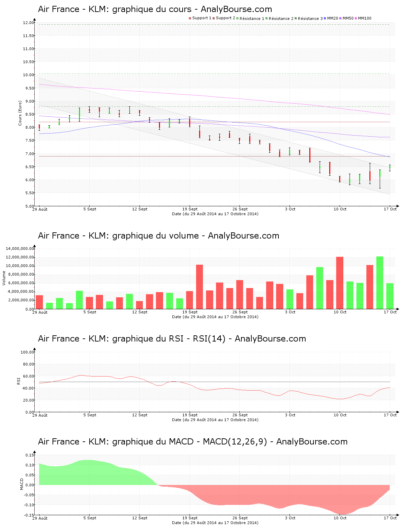Click the RSI(14) chart title
The image size is (412, 532).
tap(172, 339)
